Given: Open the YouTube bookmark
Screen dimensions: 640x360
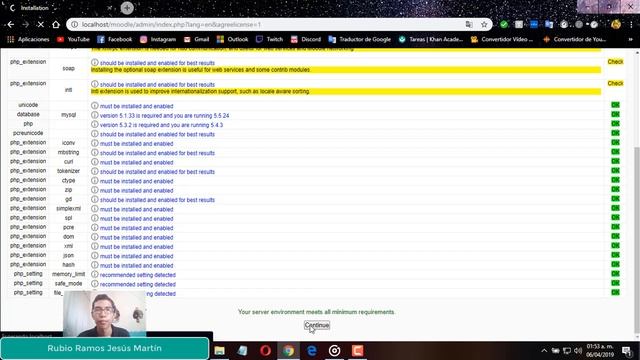Looking at the screenshot, I should pyautogui.click(x=73, y=39).
